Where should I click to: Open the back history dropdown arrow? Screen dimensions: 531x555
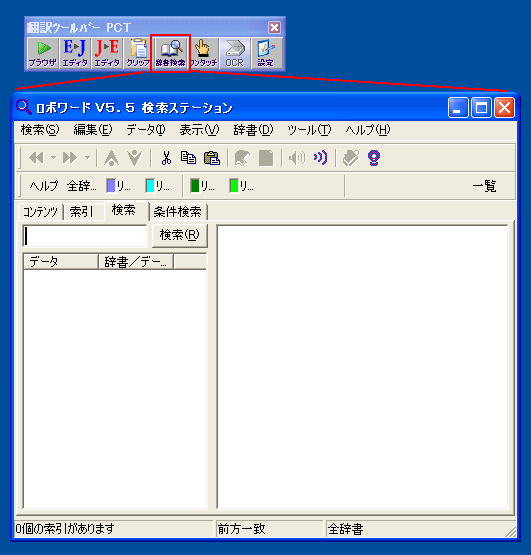tap(53, 158)
